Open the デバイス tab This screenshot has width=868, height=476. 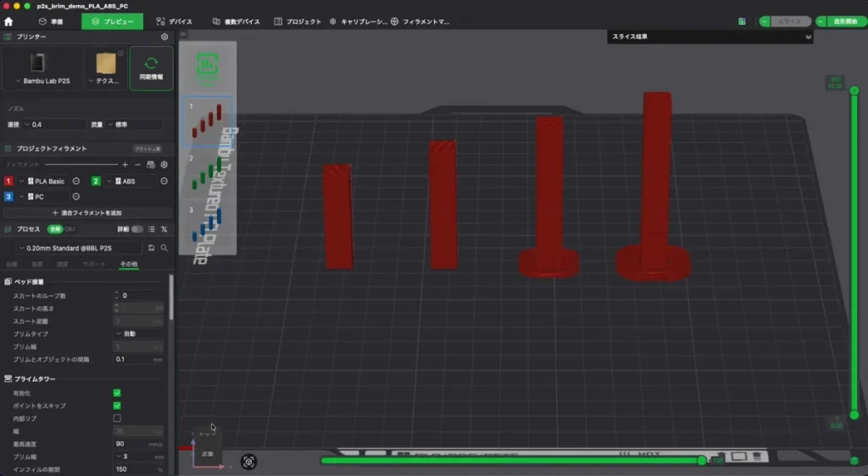[x=175, y=21]
